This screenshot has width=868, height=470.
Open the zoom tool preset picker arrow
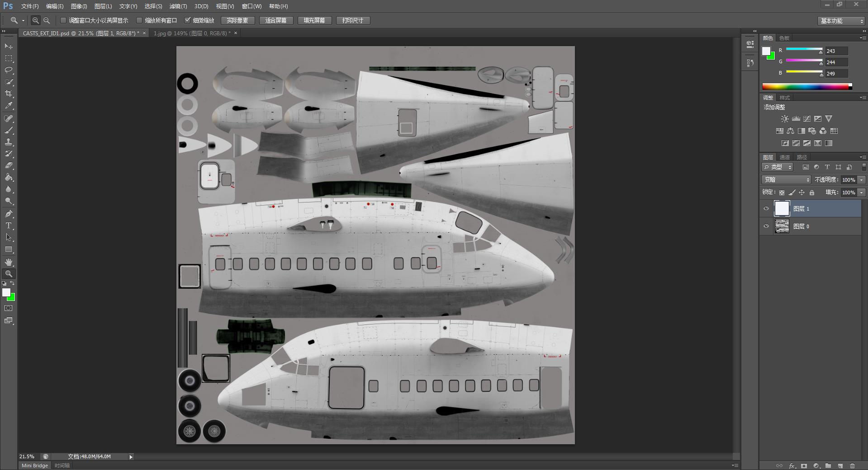point(23,20)
